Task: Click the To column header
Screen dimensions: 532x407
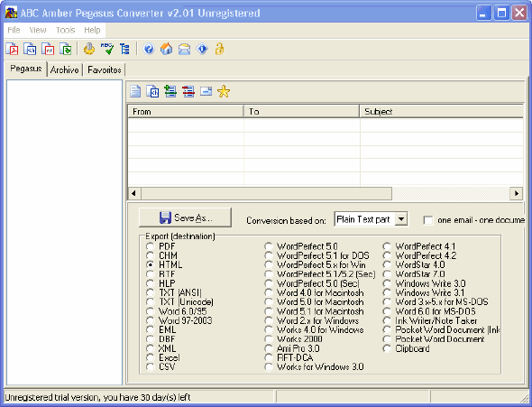Action: point(301,111)
